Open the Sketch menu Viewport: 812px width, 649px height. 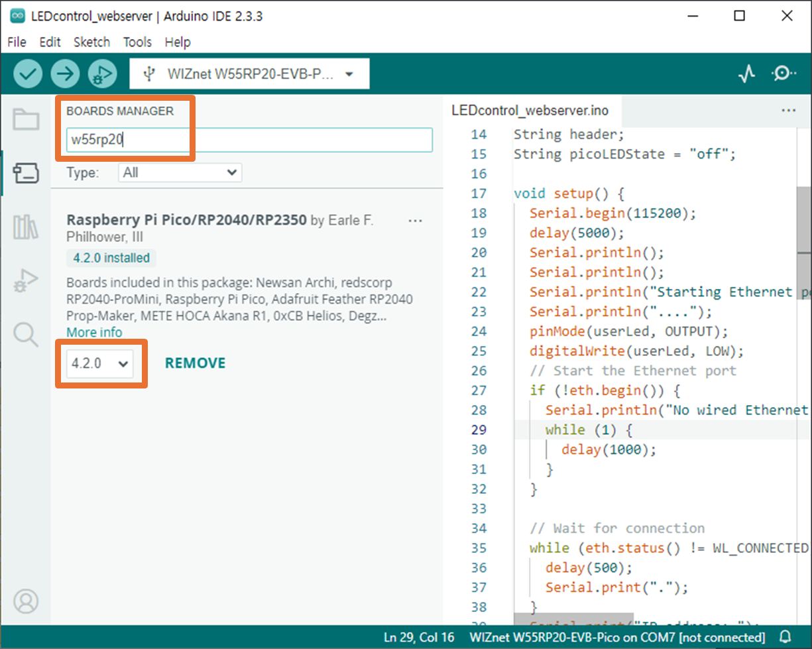tap(91, 42)
